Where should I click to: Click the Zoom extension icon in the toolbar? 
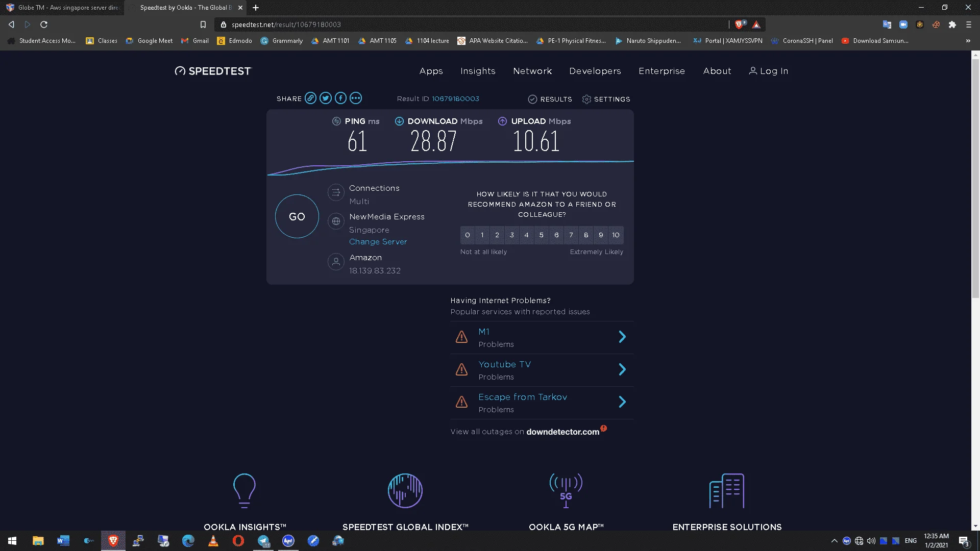[x=903, y=24]
